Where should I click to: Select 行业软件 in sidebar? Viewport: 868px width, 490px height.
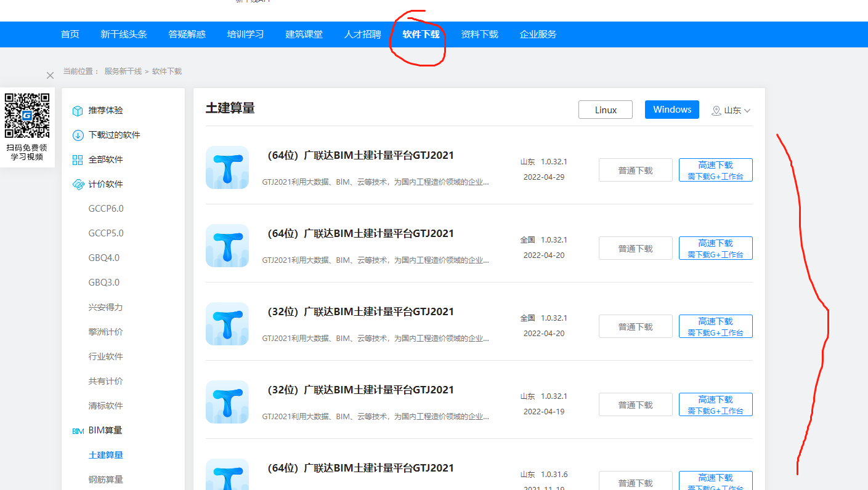[x=106, y=356]
